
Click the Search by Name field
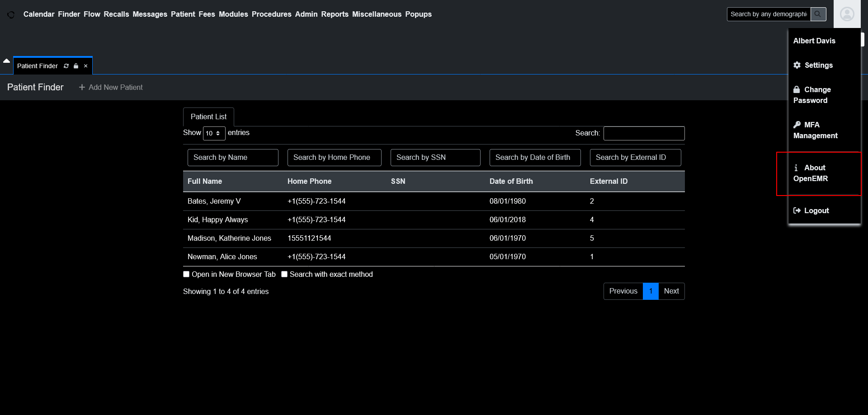click(x=233, y=158)
